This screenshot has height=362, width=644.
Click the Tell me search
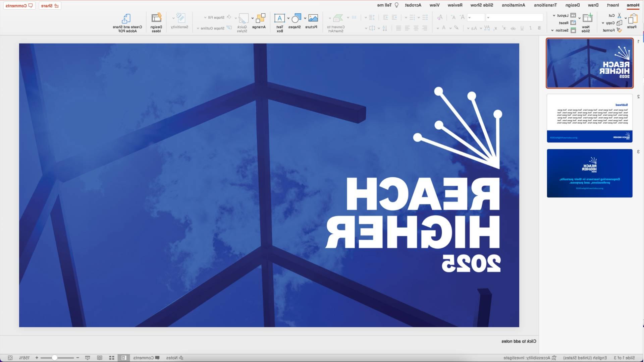(388, 5)
